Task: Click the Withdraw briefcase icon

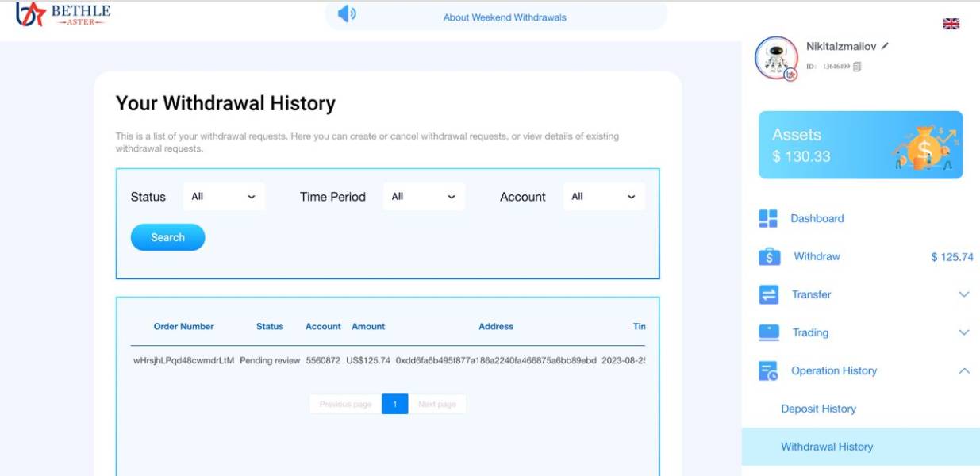Action: (769, 257)
